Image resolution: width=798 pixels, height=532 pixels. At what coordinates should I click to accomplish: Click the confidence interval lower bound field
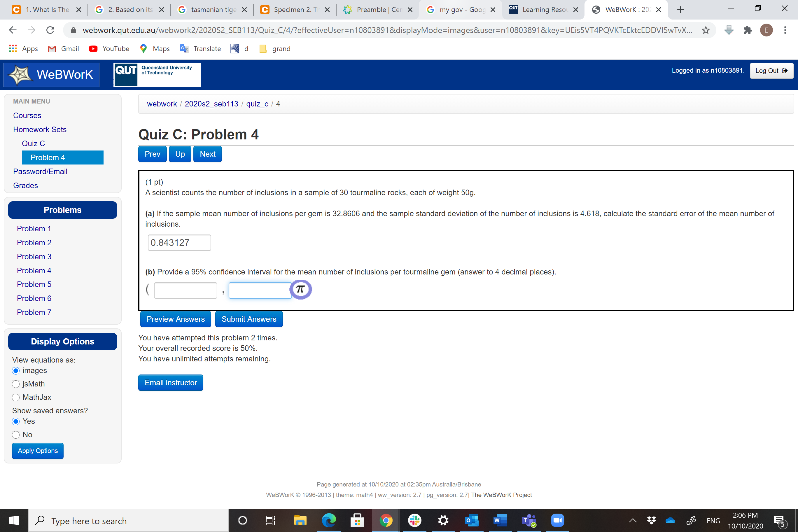pos(185,290)
